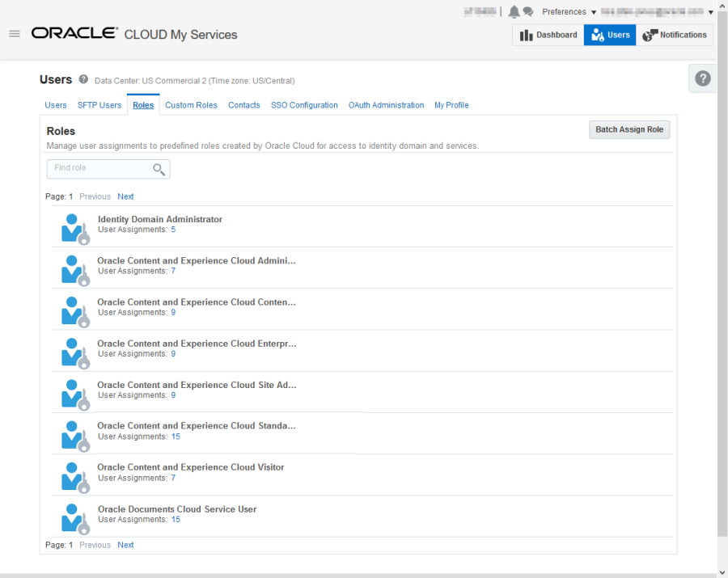Open the 9 assignments for Cloud Enterpr... role
The width and height of the screenshot is (728, 578).
173,353
